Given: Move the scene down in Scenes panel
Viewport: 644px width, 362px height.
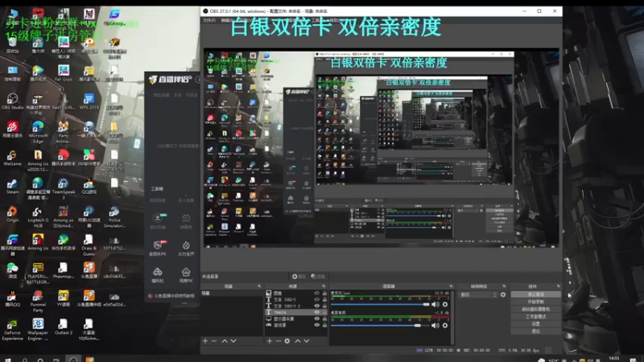Looking at the screenshot, I should [x=233, y=341].
